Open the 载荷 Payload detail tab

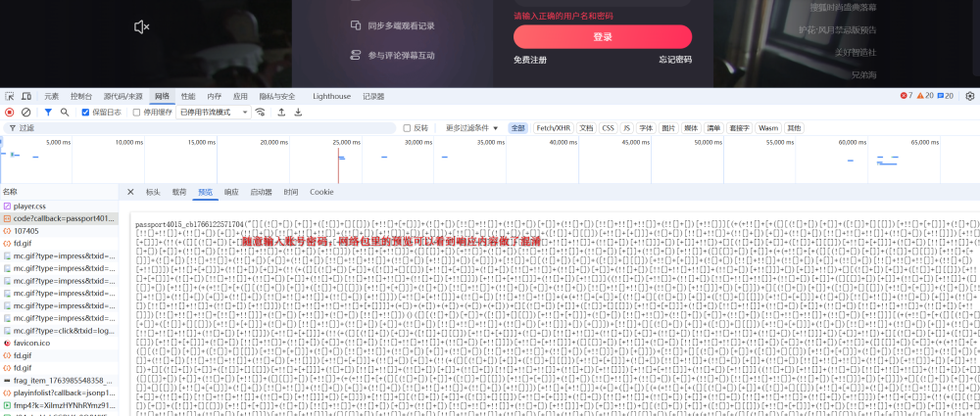click(x=179, y=192)
